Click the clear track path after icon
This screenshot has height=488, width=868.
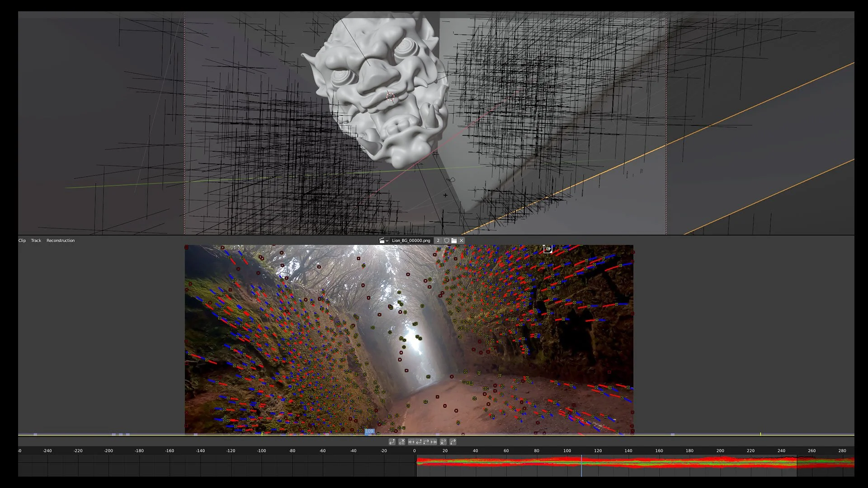coord(443,442)
